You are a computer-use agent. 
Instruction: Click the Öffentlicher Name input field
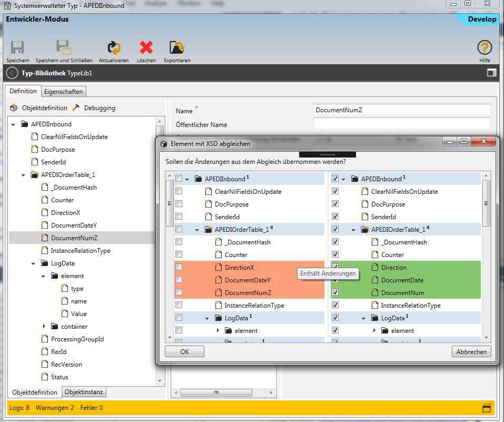point(402,124)
